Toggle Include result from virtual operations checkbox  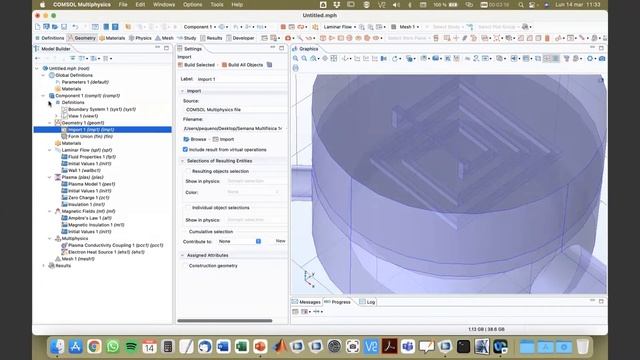pos(185,150)
